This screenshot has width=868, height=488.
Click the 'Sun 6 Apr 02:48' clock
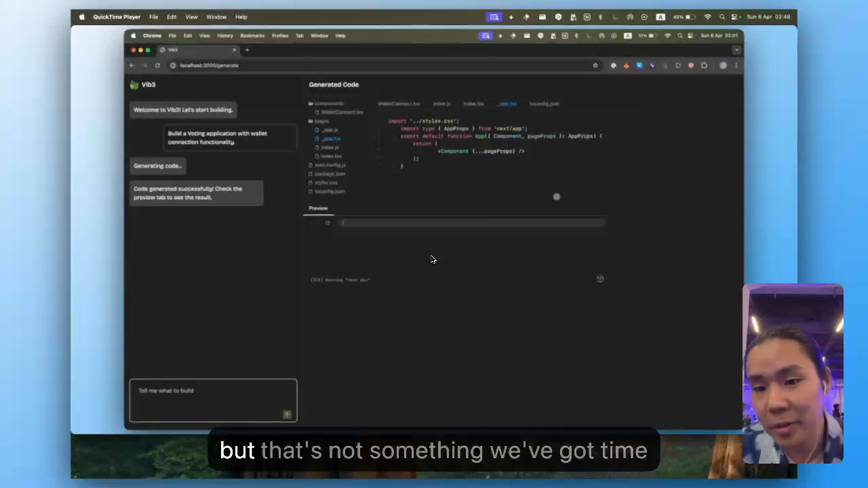tap(768, 17)
